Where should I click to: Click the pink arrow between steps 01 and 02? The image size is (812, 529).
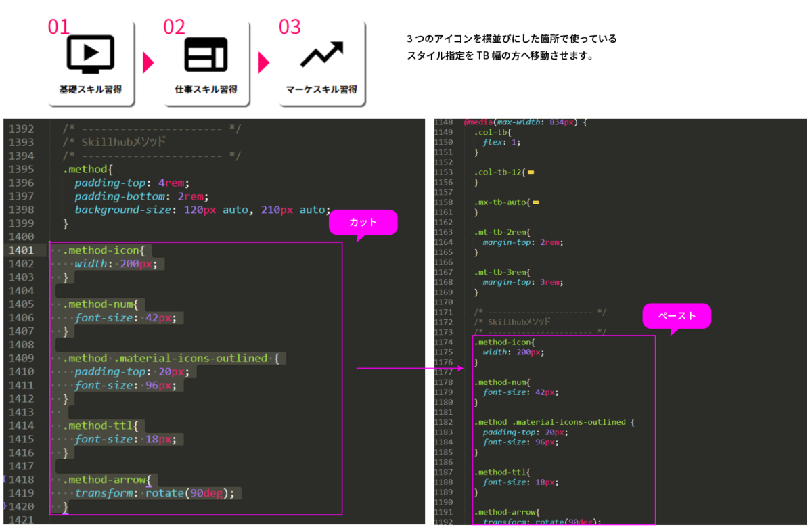tap(148, 63)
